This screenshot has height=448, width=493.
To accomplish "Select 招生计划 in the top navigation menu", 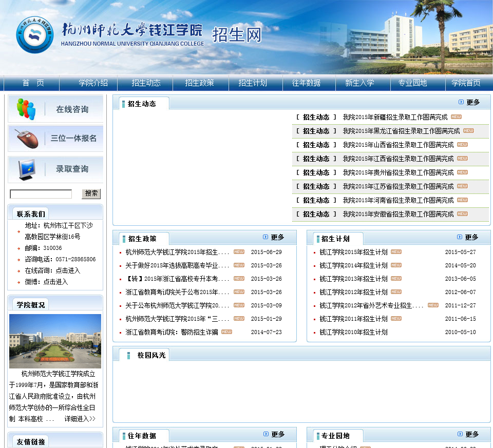I will [x=253, y=83].
